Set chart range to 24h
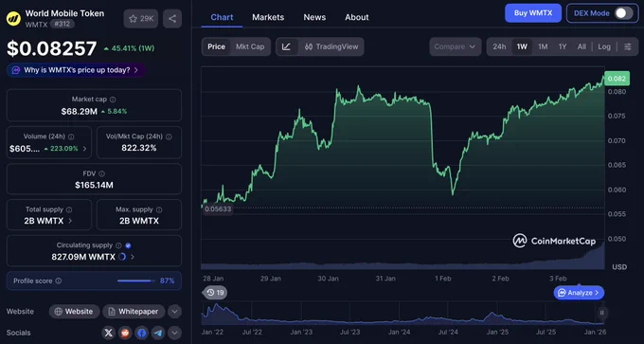 pyautogui.click(x=499, y=46)
